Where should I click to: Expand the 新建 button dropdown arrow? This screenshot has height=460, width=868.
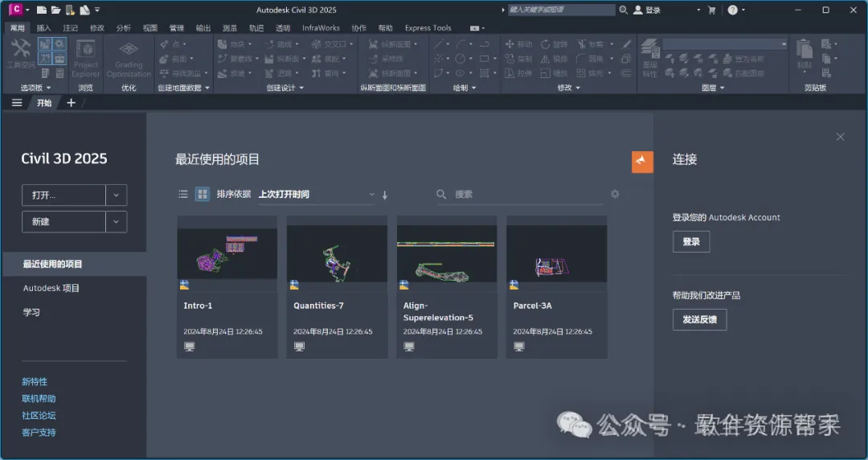[x=117, y=222]
